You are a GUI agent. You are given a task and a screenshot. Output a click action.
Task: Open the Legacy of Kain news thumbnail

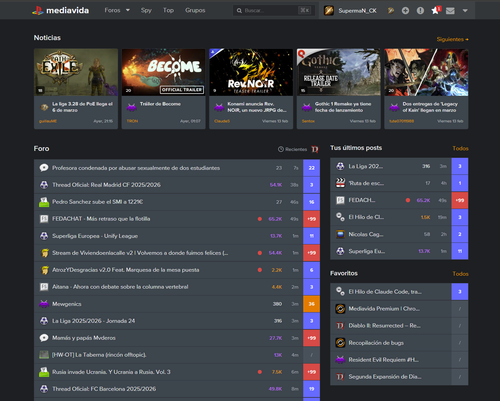426,72
